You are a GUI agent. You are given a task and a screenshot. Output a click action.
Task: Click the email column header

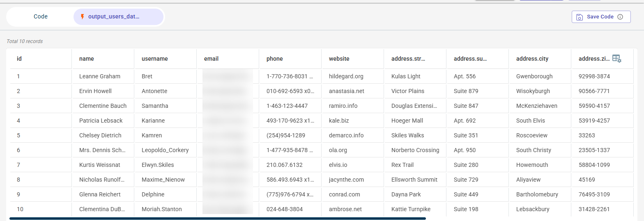pyautogui.click(x=211, y=59)
